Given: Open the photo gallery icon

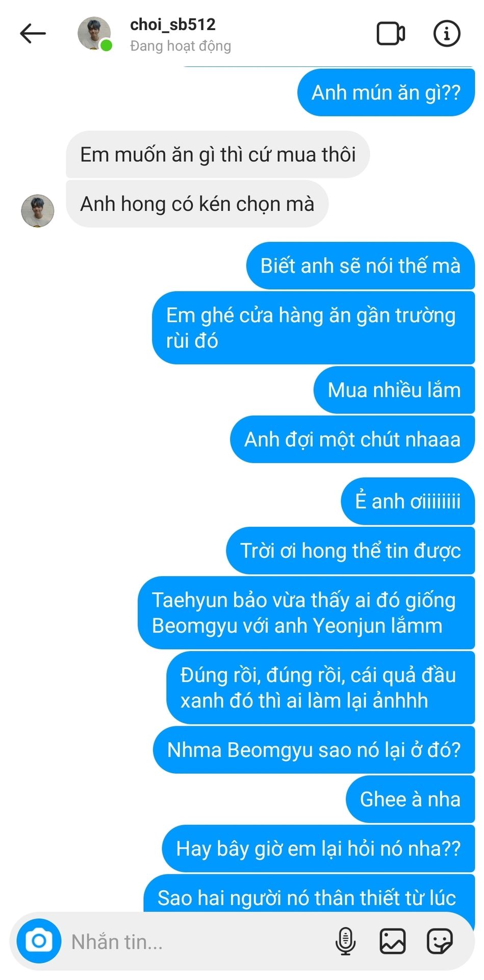Looking at the screenshot, I should (393, 941).
